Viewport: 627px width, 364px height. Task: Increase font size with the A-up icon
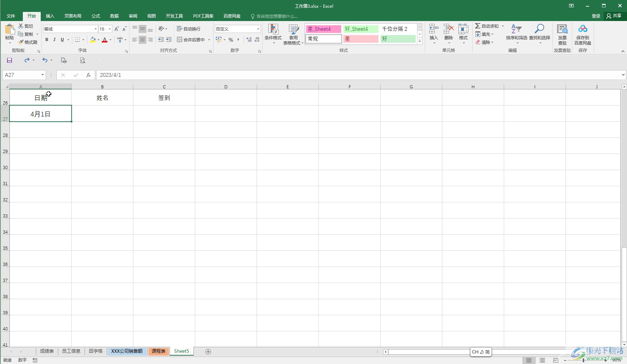click(117, 29)
